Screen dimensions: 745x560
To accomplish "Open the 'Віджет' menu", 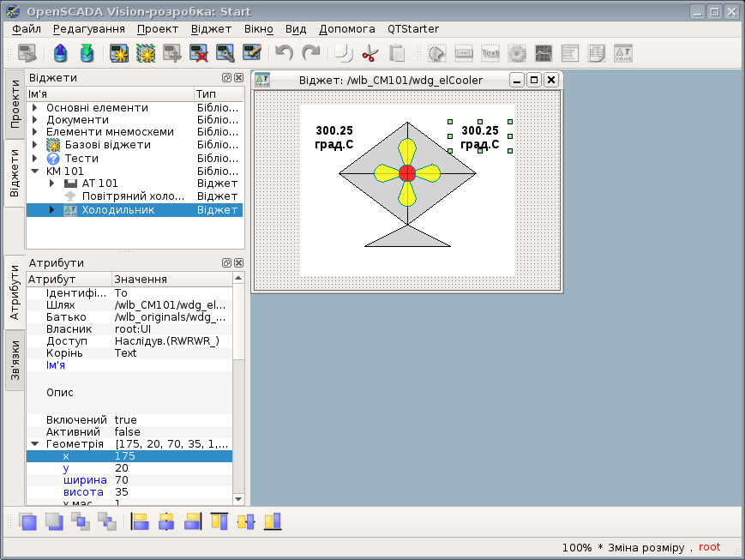I will tap(211, 28).
